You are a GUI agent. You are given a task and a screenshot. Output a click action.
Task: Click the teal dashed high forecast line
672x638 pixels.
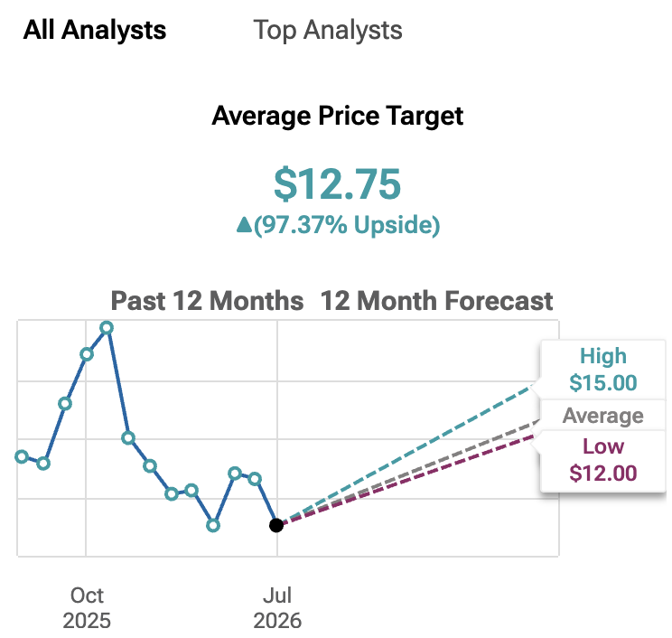[407, 454]
